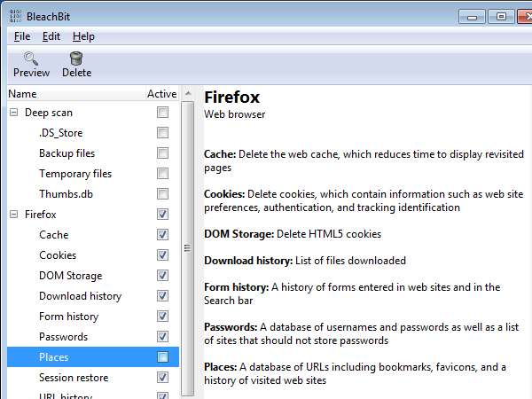The image size is (532, 399).
Task: Select the highlighted Places row
Action: point(93,357)
